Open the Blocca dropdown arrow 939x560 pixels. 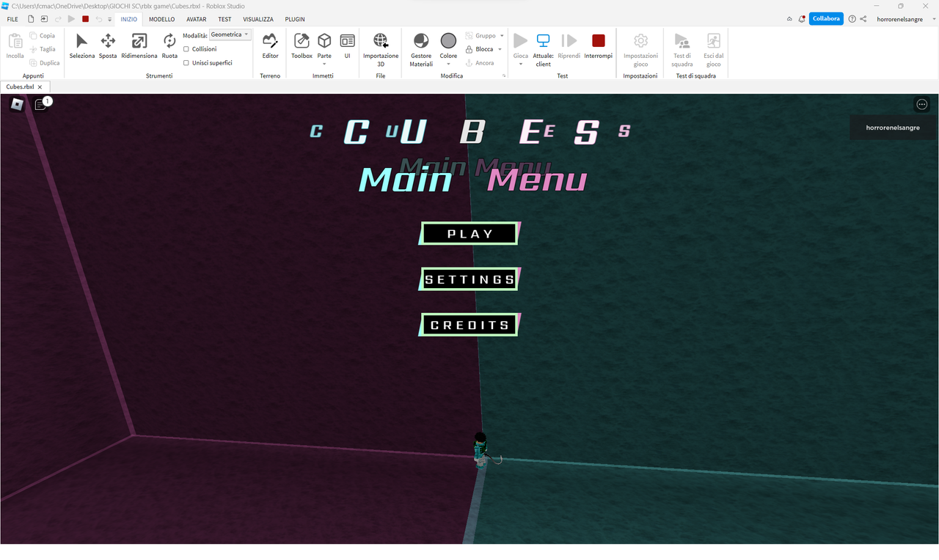point(500,49)
